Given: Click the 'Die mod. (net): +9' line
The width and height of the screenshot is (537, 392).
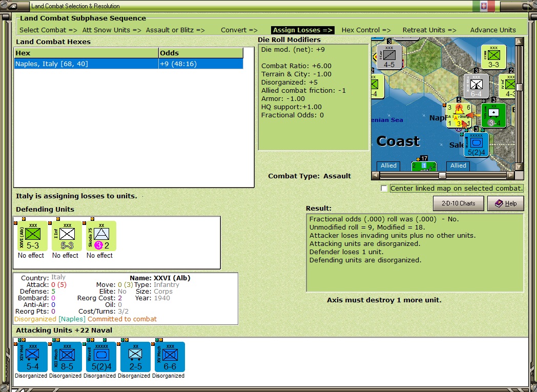Looking at the screenshot, I should (x=293, y=50).
